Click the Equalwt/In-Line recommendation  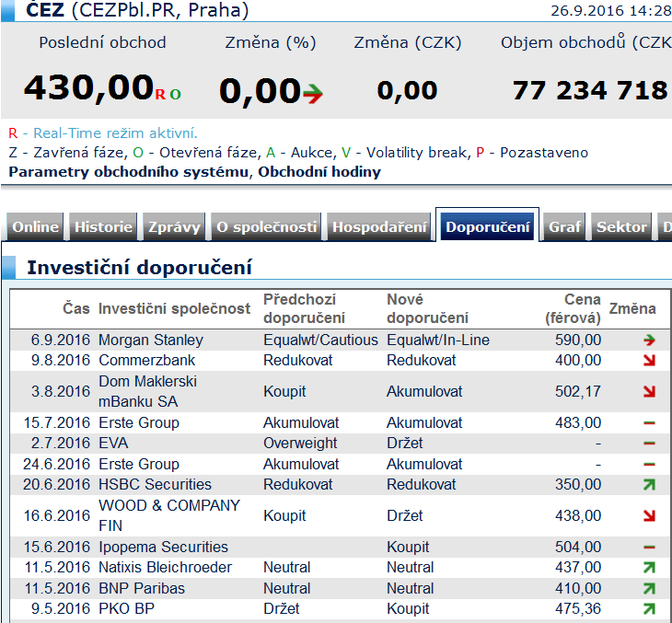[438, 340]
